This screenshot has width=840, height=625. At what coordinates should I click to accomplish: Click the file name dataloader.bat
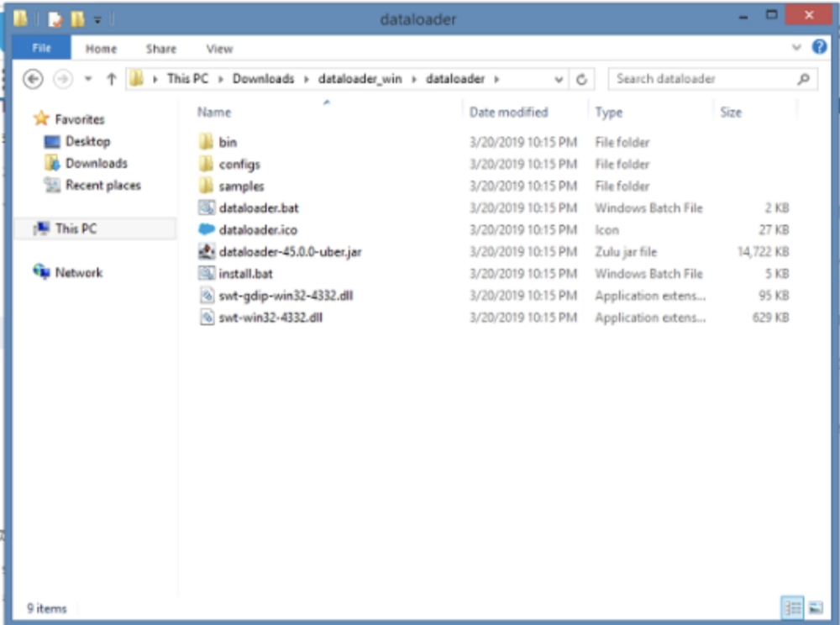(259, 207)
